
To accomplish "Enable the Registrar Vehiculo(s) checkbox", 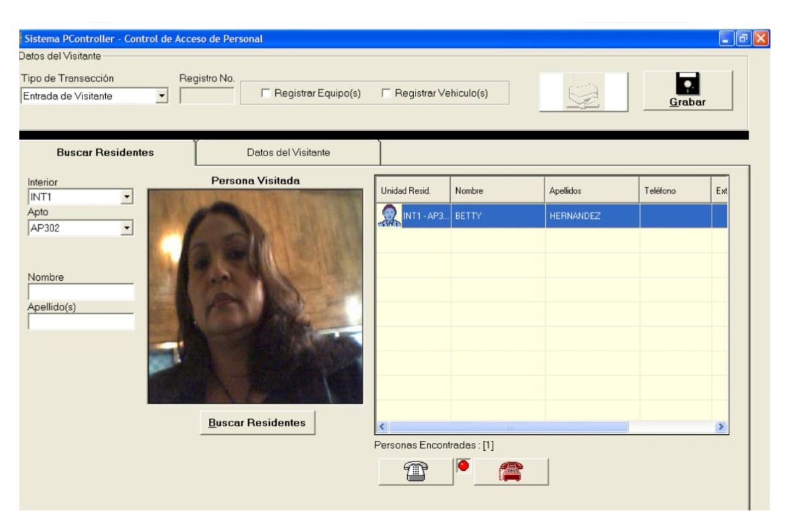I will point(386,93).
